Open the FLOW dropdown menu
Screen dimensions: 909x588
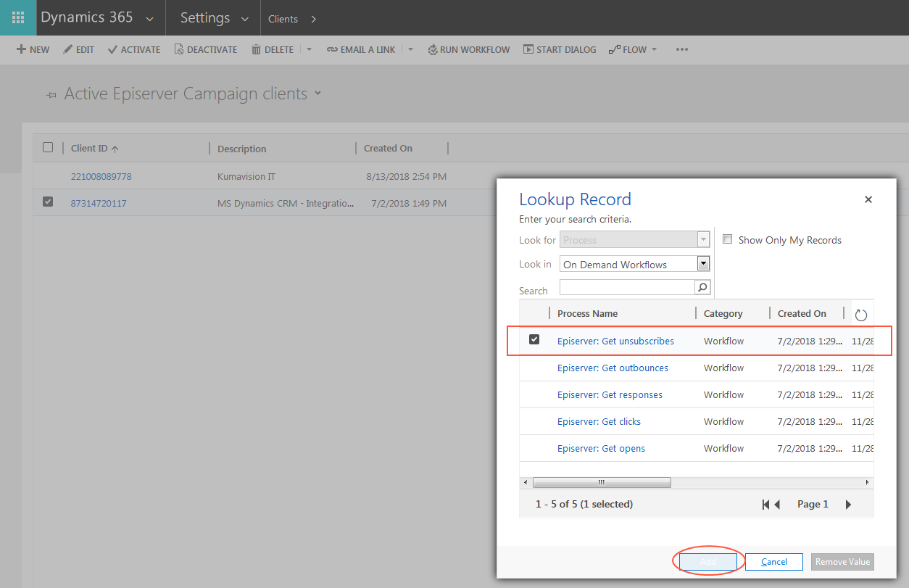click(x=633, y=49)
